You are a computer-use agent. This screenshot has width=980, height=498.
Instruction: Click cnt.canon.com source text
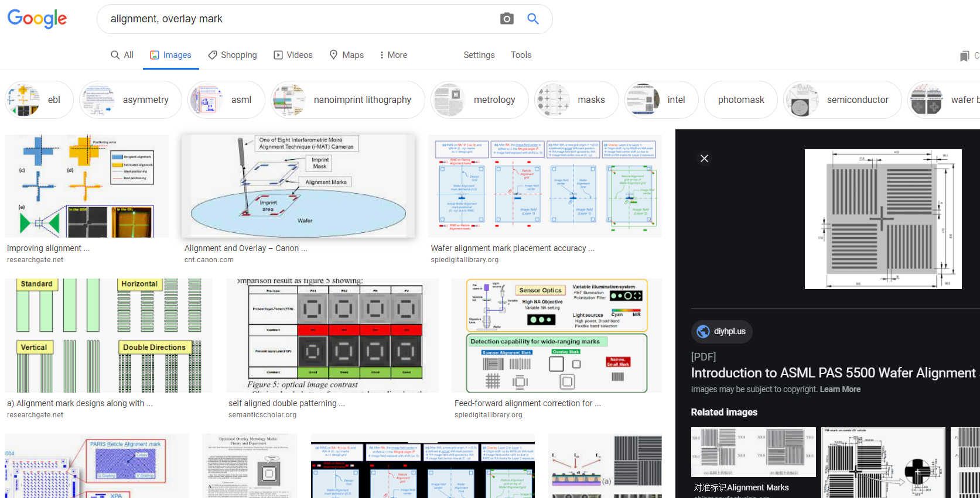[209, 260]
